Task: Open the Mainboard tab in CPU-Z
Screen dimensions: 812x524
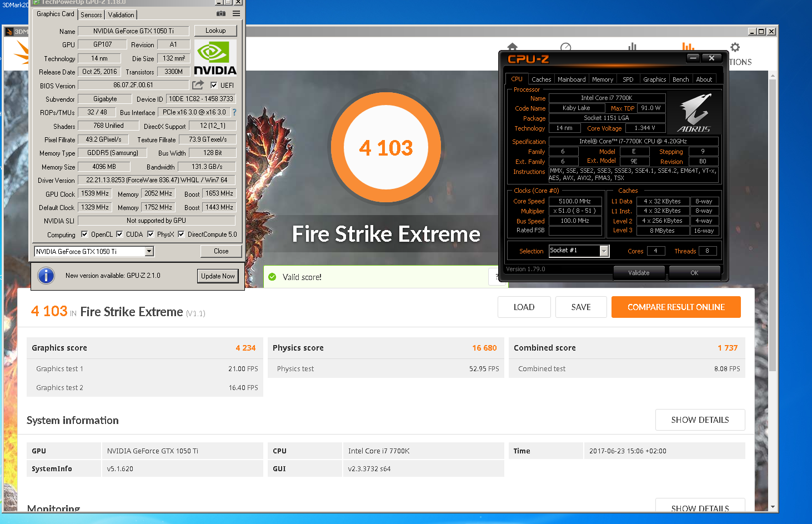Action: pyautogui.click(x=572, y=79)
